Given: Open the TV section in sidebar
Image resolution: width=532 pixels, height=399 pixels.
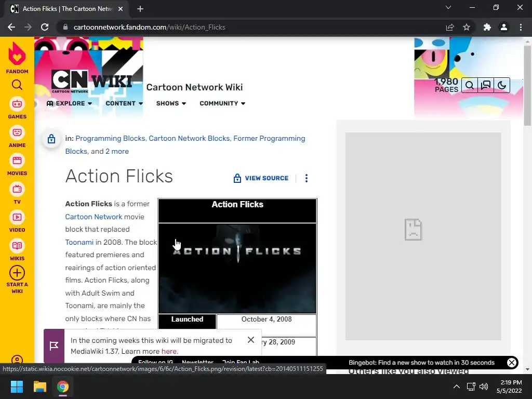Looking at the screenshot, I should tap(17, 194).
